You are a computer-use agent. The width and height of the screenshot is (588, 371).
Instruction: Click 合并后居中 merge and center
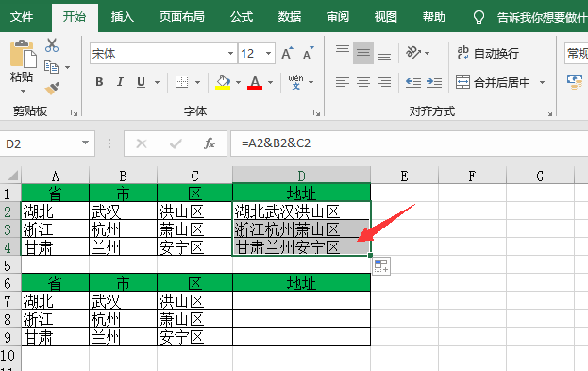click(493, 82)
